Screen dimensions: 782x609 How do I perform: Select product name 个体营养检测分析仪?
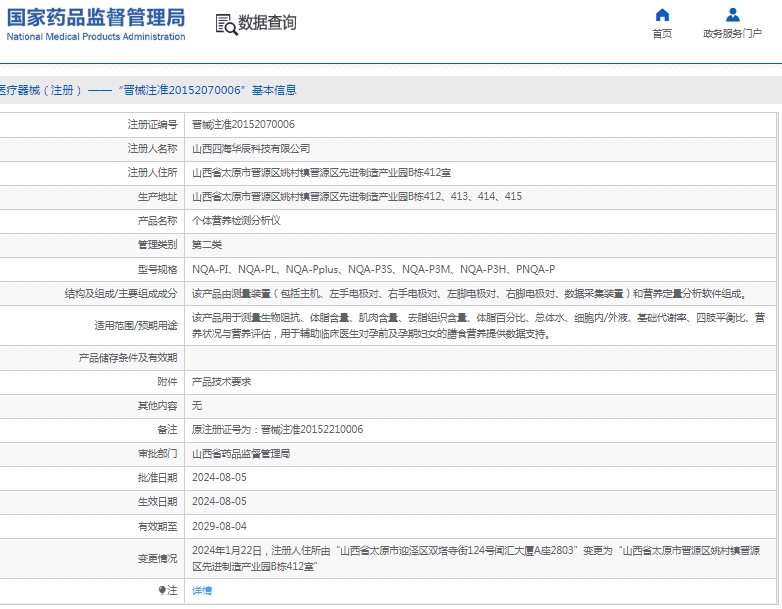(236, 220)
